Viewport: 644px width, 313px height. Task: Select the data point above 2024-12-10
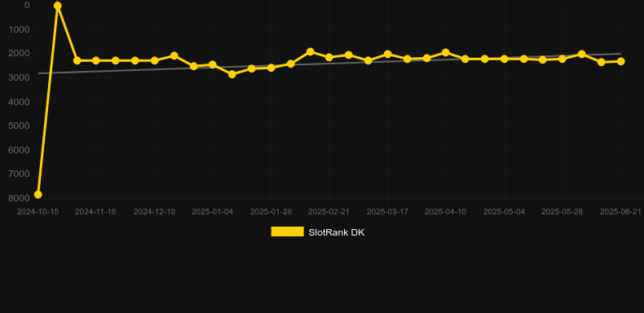(154, 60)
